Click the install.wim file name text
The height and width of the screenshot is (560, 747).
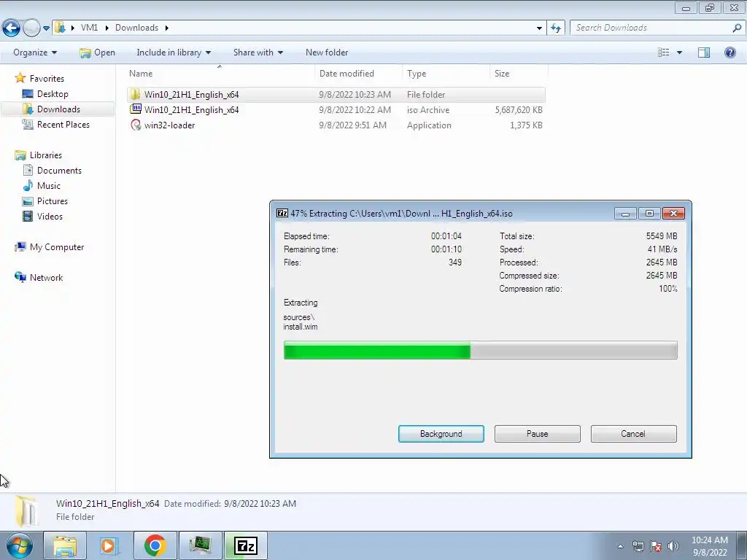tap(300, 327)
